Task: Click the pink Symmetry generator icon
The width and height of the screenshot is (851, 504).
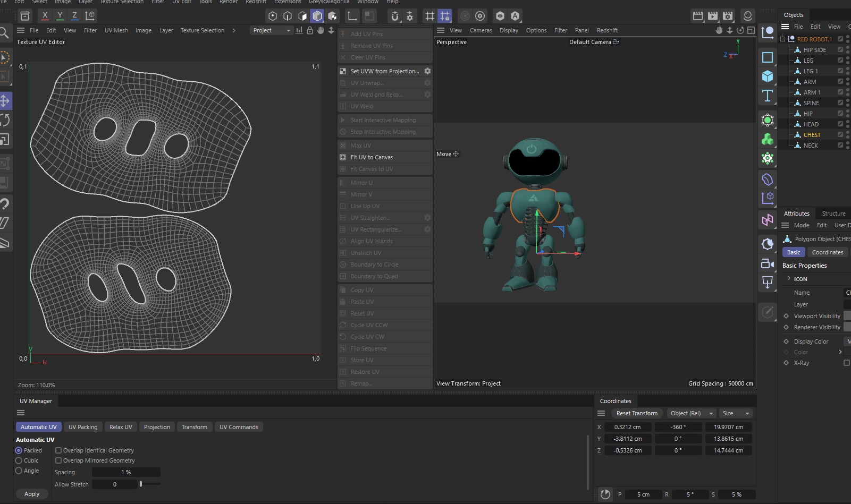Action: (x=768, y=220)
